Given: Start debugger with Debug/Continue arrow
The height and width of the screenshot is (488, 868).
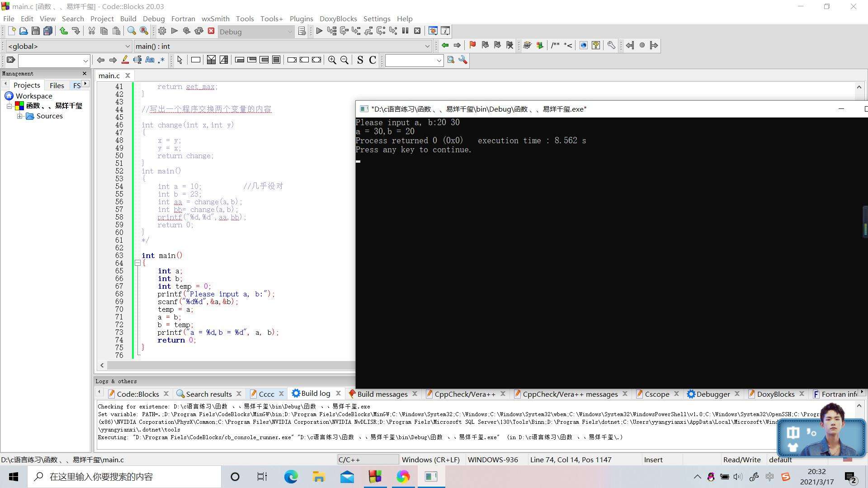Looking at the screenshot, I should point(319,31).
